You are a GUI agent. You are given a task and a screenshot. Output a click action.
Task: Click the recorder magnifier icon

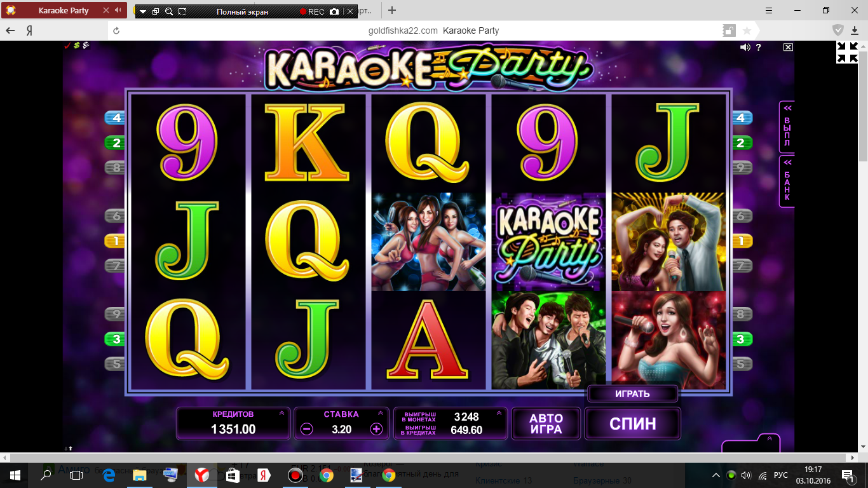169,12
